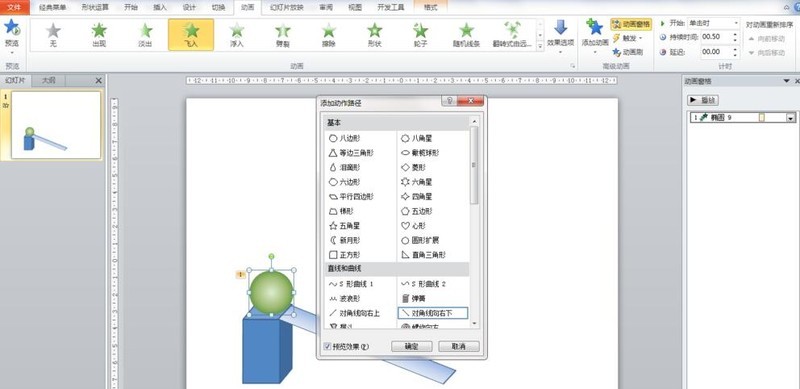Screen dimensions: 800x389
Task: Toggle 动画窗格 (Animation Pane) ribbon button
Action: 631,24
